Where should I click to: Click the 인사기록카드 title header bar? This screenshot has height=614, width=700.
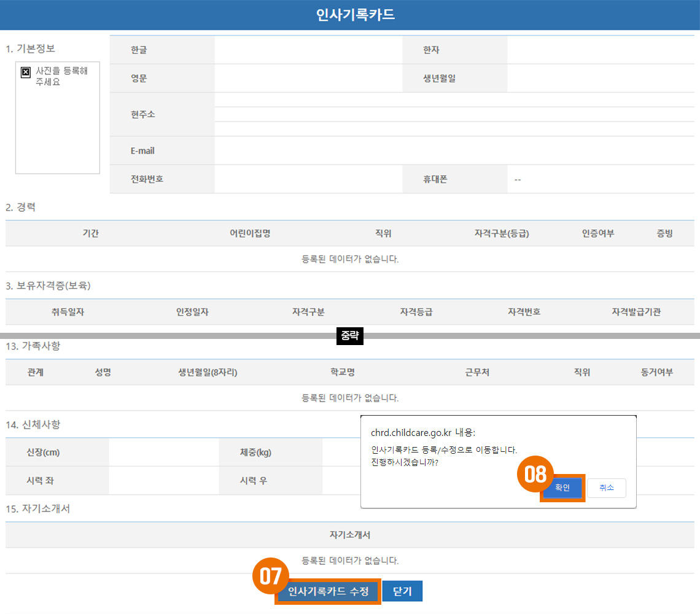[350, 15]
